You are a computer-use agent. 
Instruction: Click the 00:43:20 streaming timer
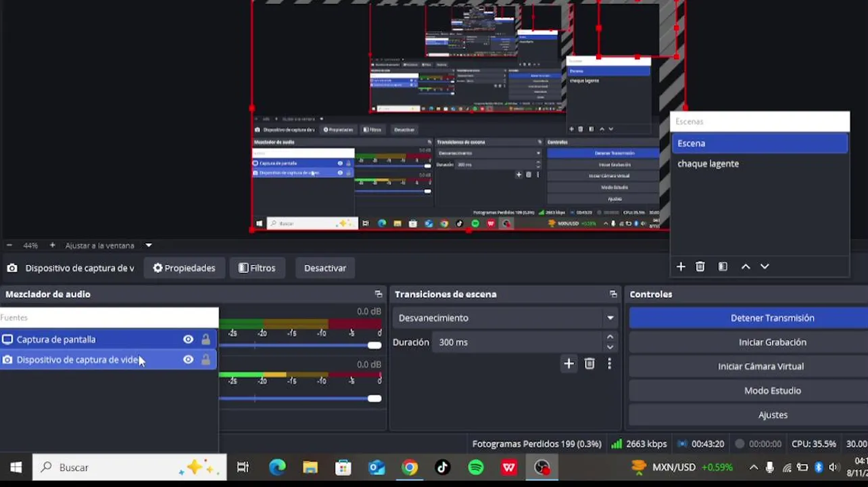(x=701, y=444)
